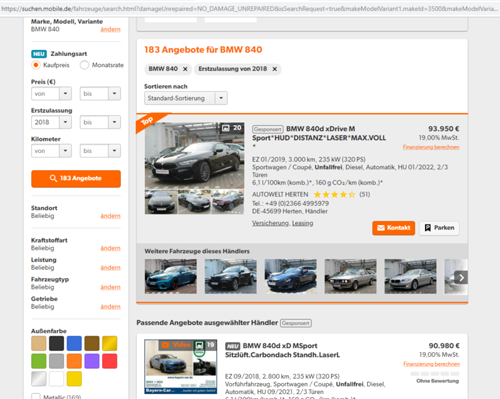This screenshot has height=399, width=500.
Task: Remove the BMW 840 filter chip
Action: [x=185, y=69]
